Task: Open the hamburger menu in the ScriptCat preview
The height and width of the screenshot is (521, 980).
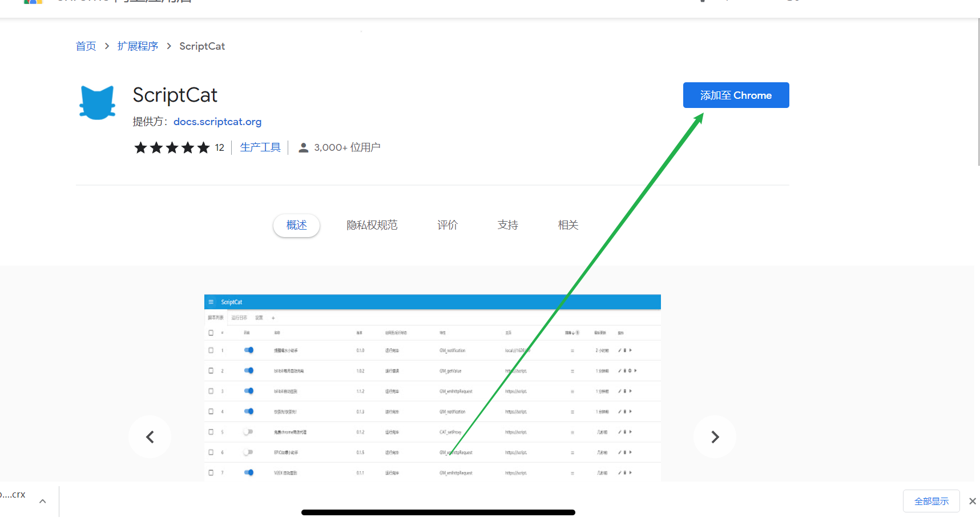Action: coord(211,302)
